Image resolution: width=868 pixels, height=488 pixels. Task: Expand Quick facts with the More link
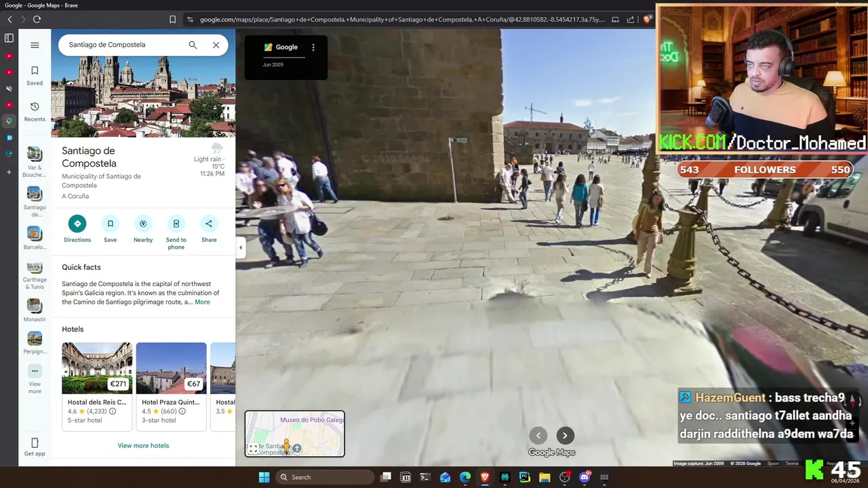point(202,302)
